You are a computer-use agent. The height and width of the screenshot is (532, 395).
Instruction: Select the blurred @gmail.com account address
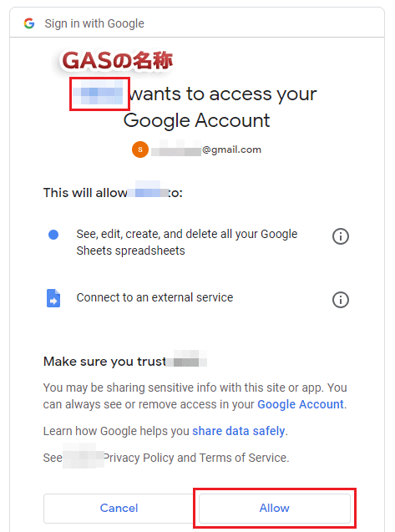pyautogui.click(x=206, y=149)
